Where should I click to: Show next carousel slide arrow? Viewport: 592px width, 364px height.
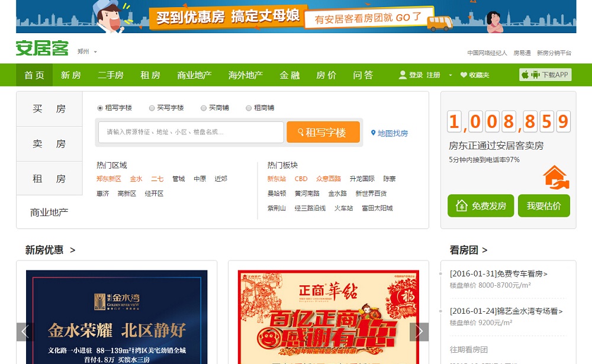(419, 332)
